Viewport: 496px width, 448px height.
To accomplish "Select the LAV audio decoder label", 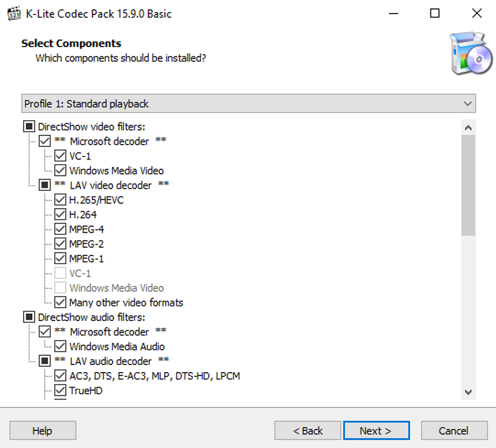I will 112,361.
